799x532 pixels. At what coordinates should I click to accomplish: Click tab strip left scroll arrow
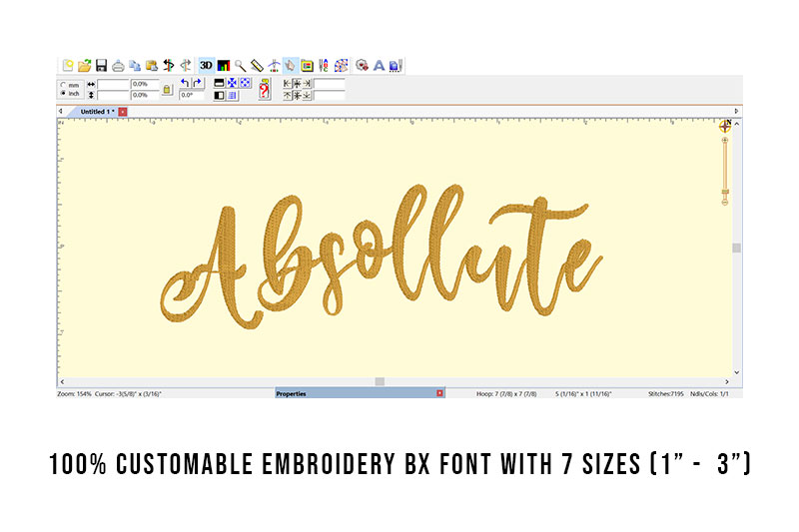point(61,111)
